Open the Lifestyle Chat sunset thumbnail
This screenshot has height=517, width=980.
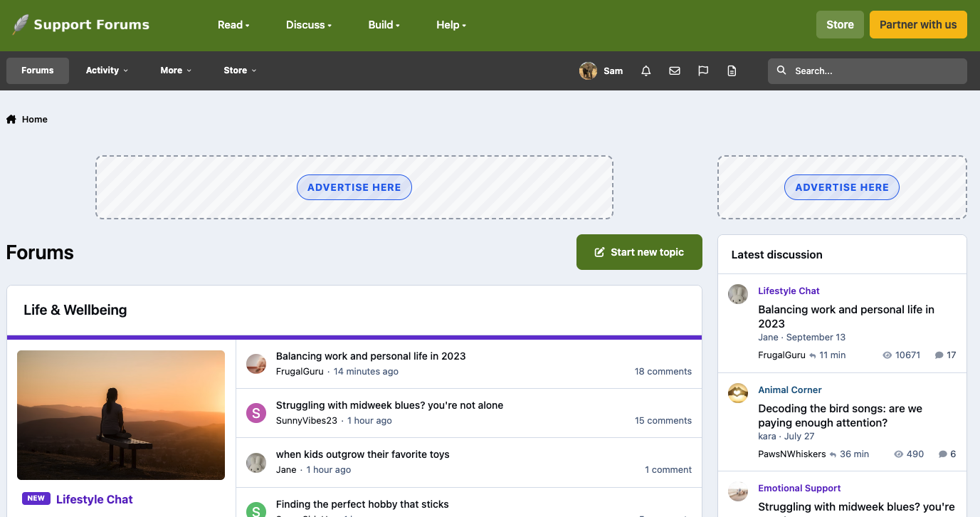[121, 415]
